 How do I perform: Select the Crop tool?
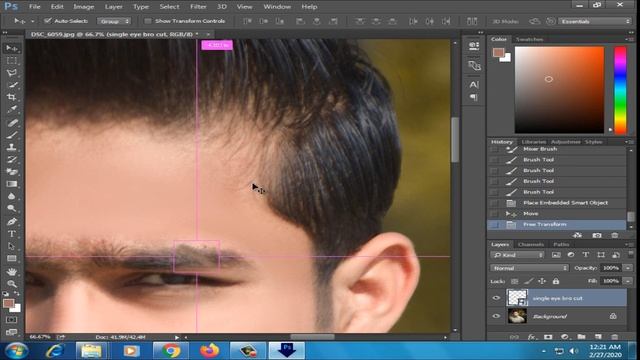tap(11, 97)
